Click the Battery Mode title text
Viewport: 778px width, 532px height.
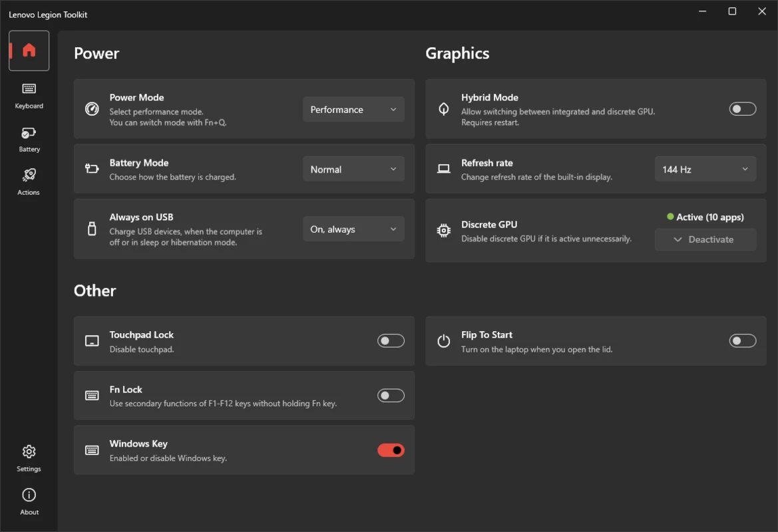coord(139,163)
